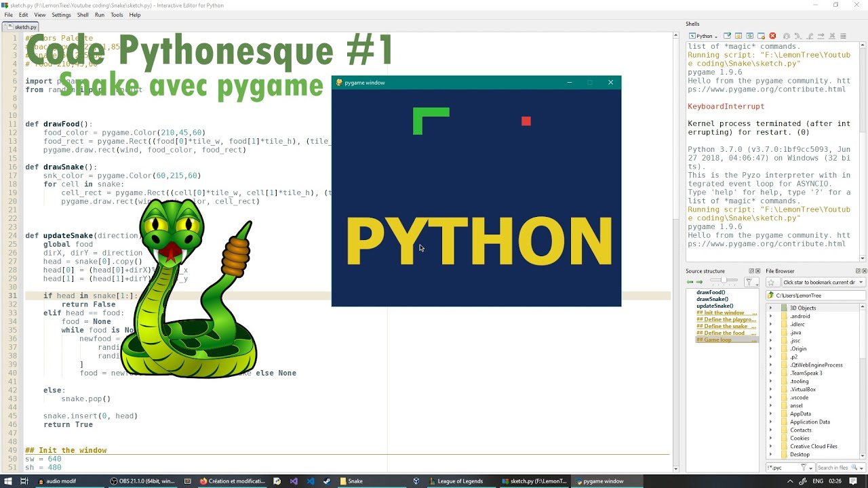Open the Help menu
This screenshot has width=868, height=488.
(x=134, y=15)
